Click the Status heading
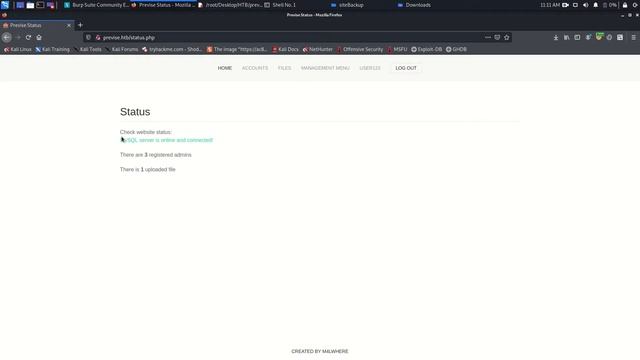Image resolution: width=640 pixels, height=360 pixels. point(135,112)
